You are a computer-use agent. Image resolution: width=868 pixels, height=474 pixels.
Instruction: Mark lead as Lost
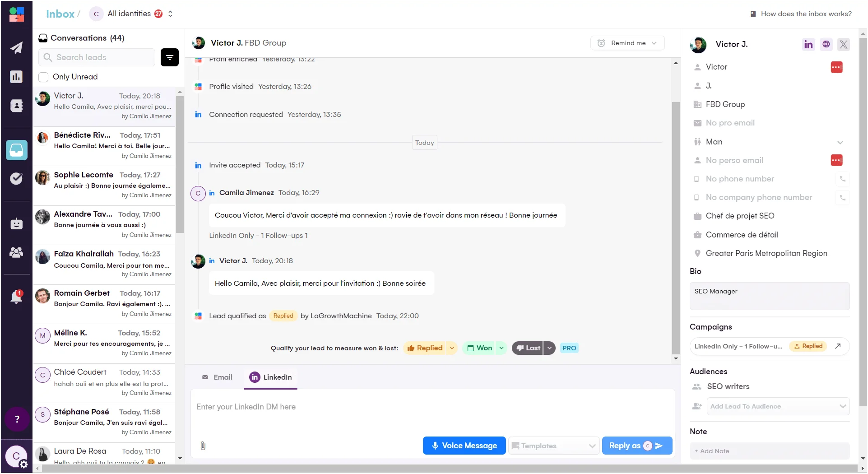[528, 348]
